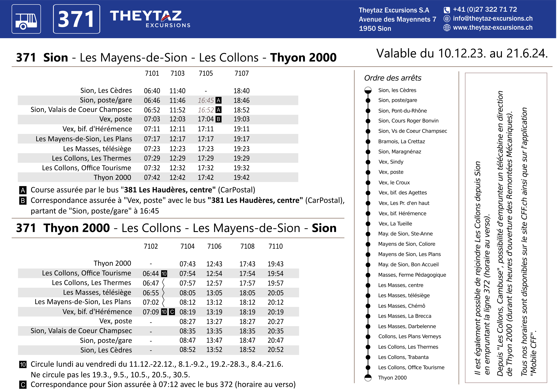This screenshot has width=557, height=392.
Task: Open the www.theytaz-excursions.ch website link
Action: coord(493,27)
